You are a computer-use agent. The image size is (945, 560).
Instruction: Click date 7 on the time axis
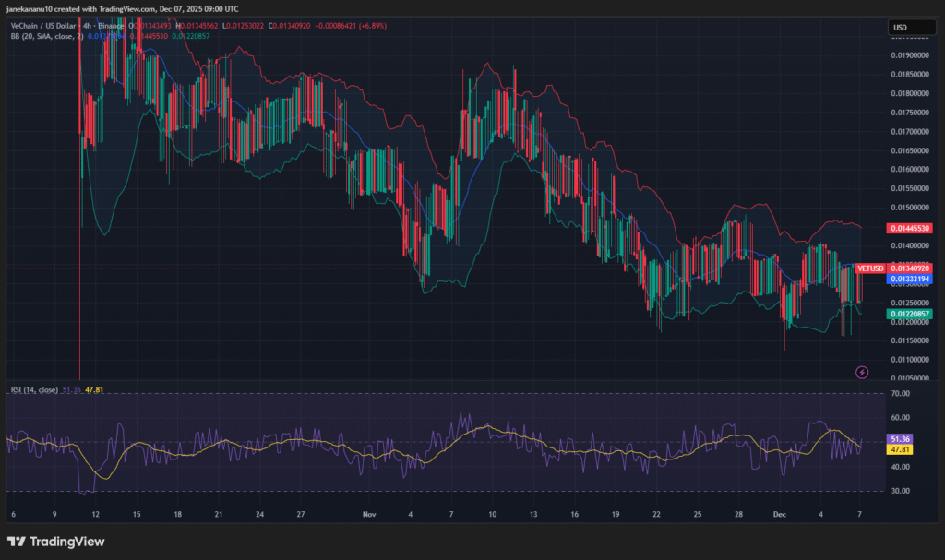coord(861,513)
